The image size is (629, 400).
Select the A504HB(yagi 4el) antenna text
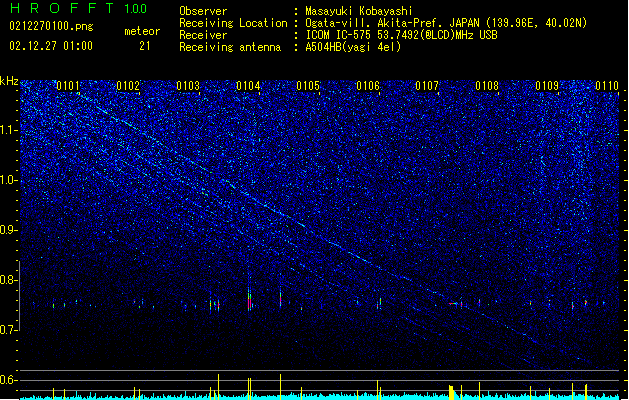pos(353,47)
